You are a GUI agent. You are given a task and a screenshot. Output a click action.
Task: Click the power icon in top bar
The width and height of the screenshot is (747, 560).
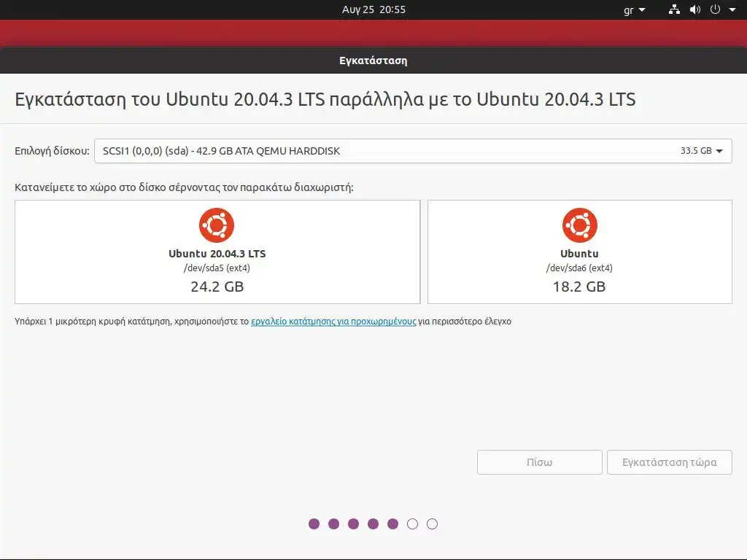[x=715, y=9]
